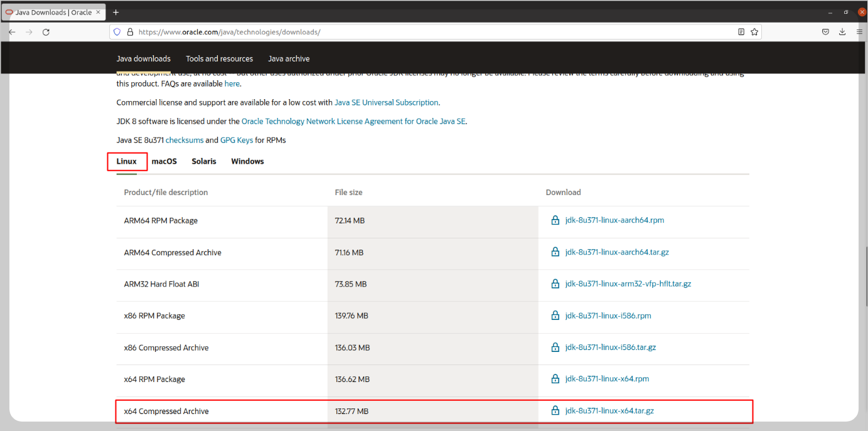Click the '136.62 MB' file size

pos(352,380)
